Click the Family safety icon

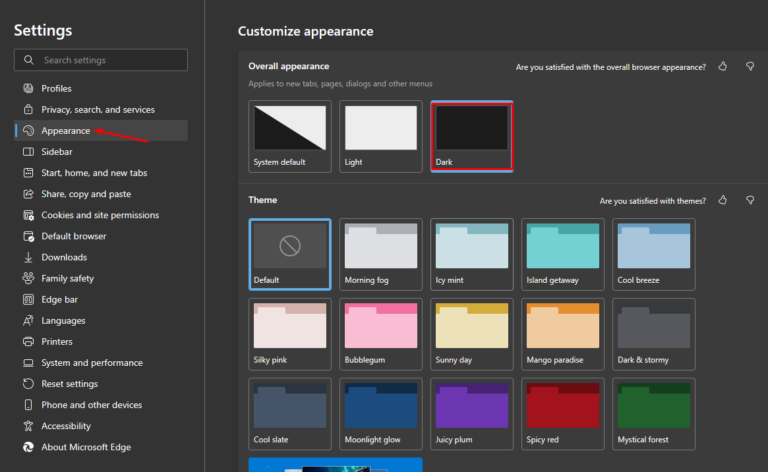pos(28,278)
